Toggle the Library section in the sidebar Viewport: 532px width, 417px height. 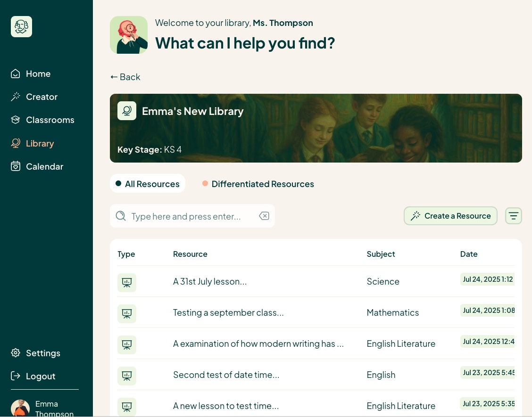point(40,143)
